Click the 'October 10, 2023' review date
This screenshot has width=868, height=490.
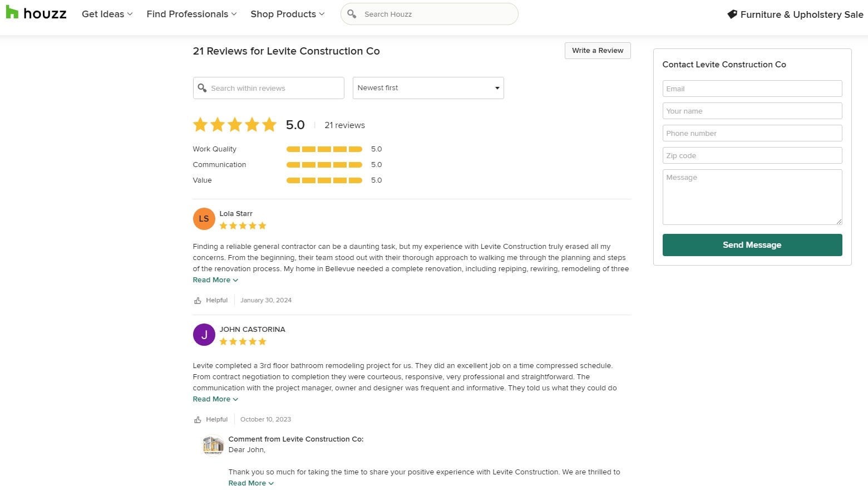tap(265, 419)
